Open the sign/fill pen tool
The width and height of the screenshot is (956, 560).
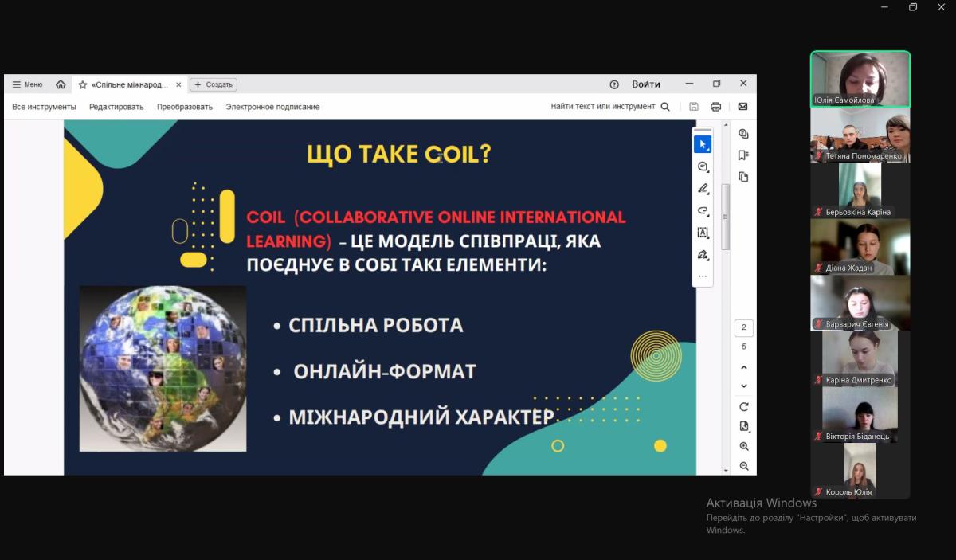[703, 256]
